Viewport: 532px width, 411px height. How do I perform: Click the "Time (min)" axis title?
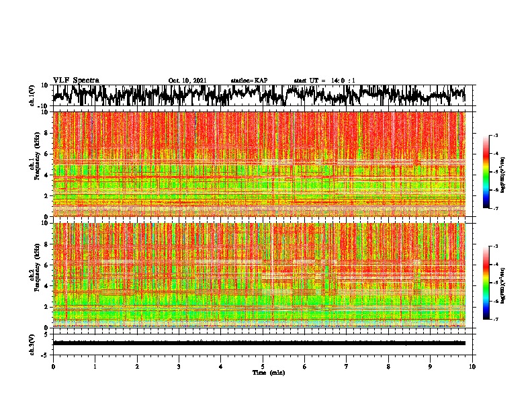tap(269, 373)
